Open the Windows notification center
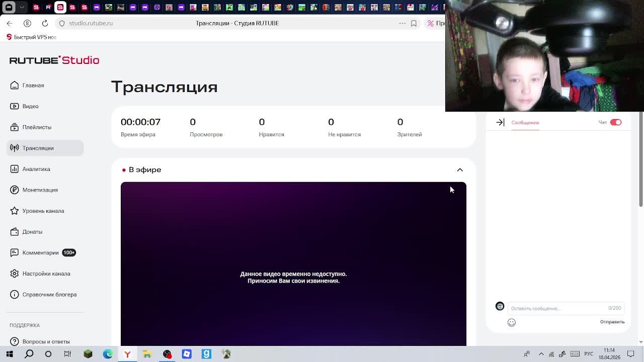644x362 pixels. [630, 354]
